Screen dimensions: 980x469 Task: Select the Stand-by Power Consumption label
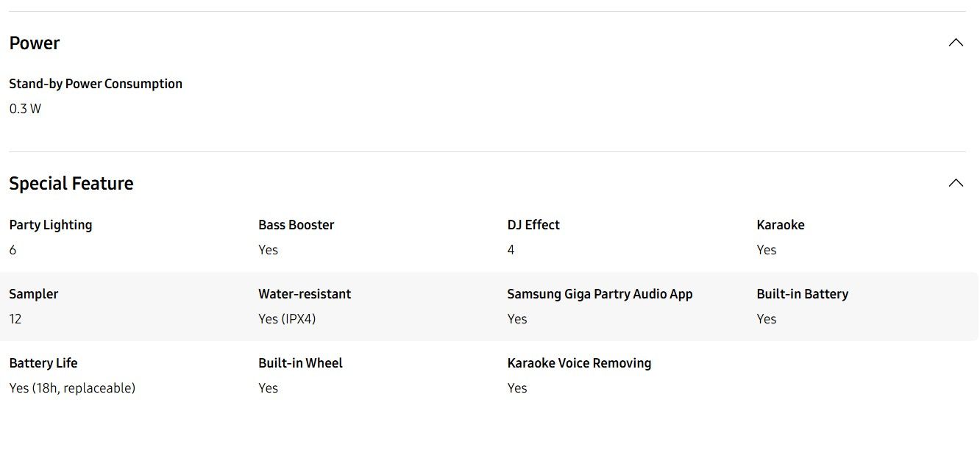[x=96, y=84]
